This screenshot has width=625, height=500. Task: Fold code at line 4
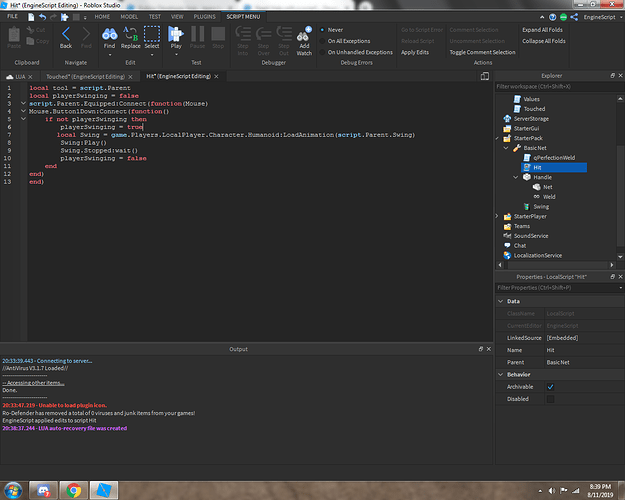pyautogui.click(x=24, y=111)
